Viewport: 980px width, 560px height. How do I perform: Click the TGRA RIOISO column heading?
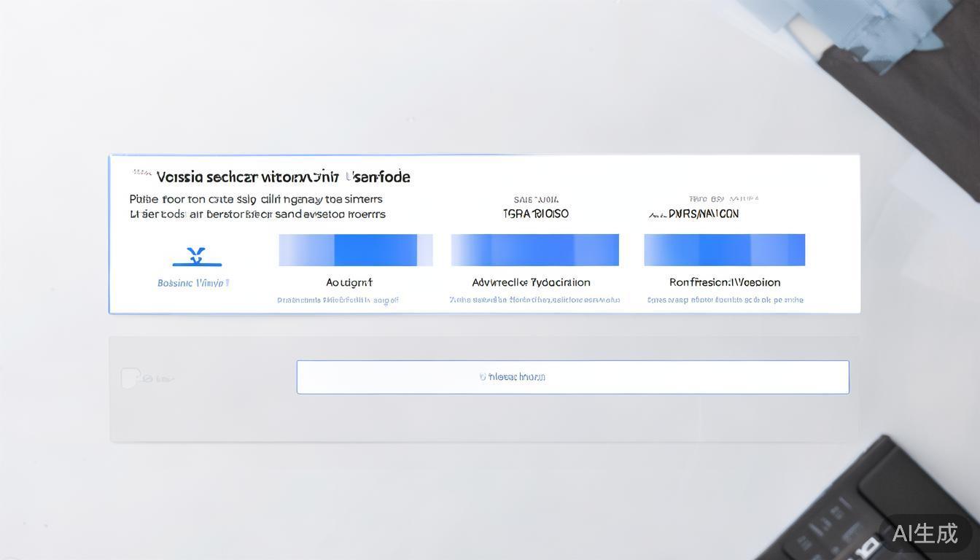(x=536, y=214)
